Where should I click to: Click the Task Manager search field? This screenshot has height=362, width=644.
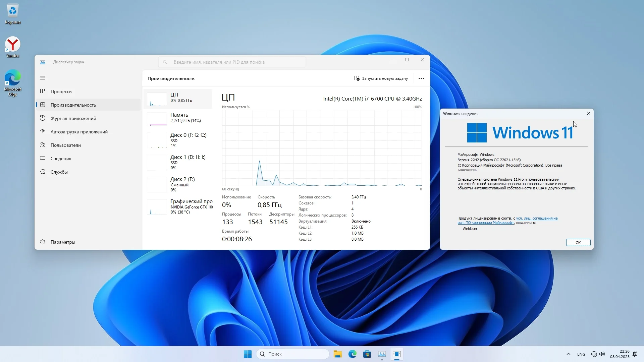click(x=232, y=62)
